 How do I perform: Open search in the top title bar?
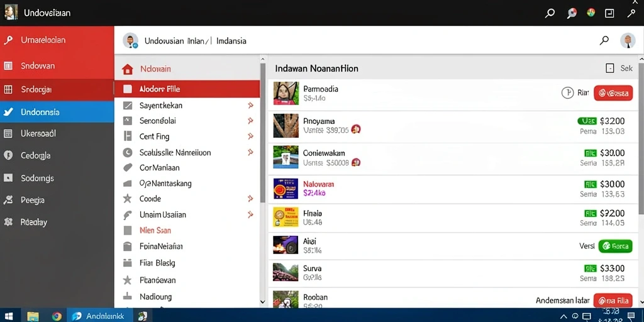click(x=550, y=13)
